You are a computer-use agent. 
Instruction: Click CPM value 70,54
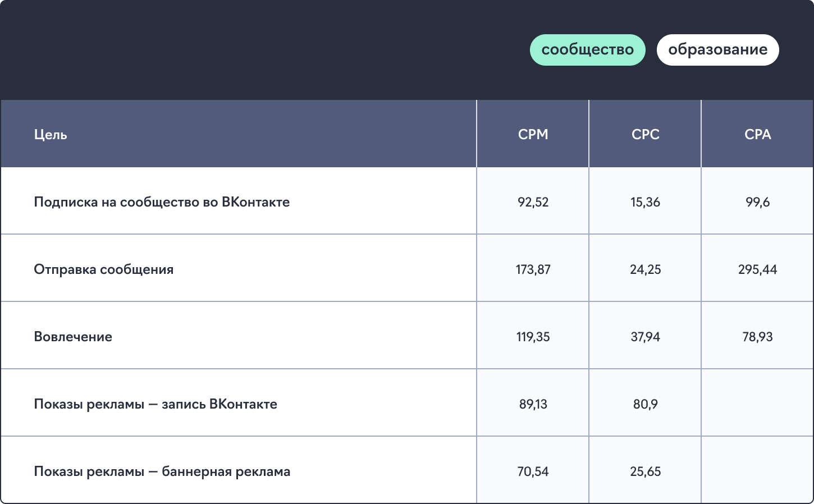(533, 471)
